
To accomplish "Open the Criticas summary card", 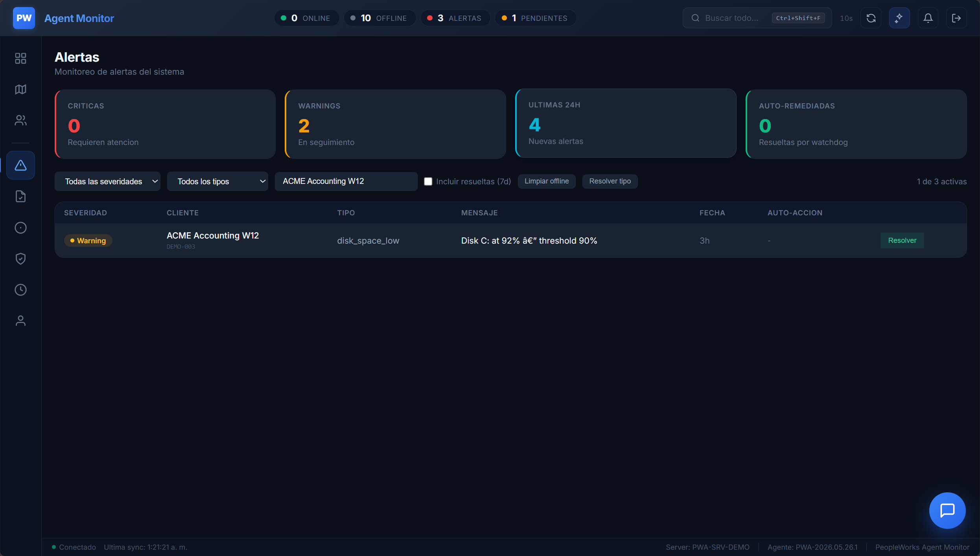I will (x=165, y=124).
